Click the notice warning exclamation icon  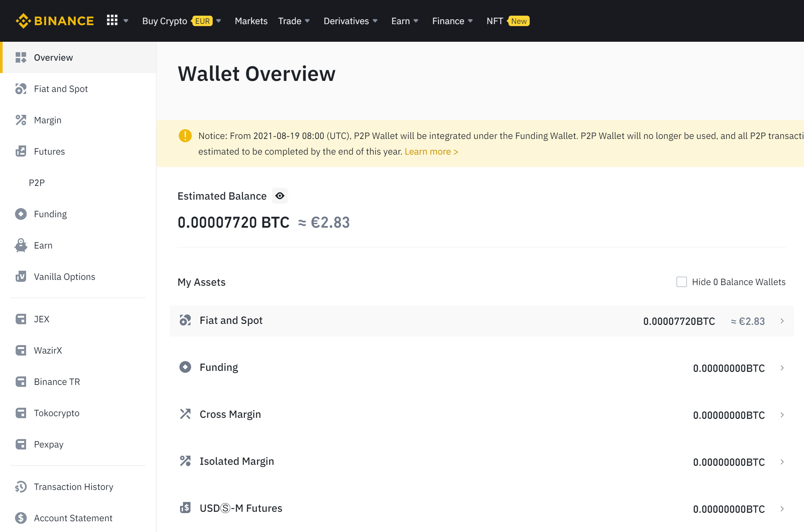click(x=185, y=136)
